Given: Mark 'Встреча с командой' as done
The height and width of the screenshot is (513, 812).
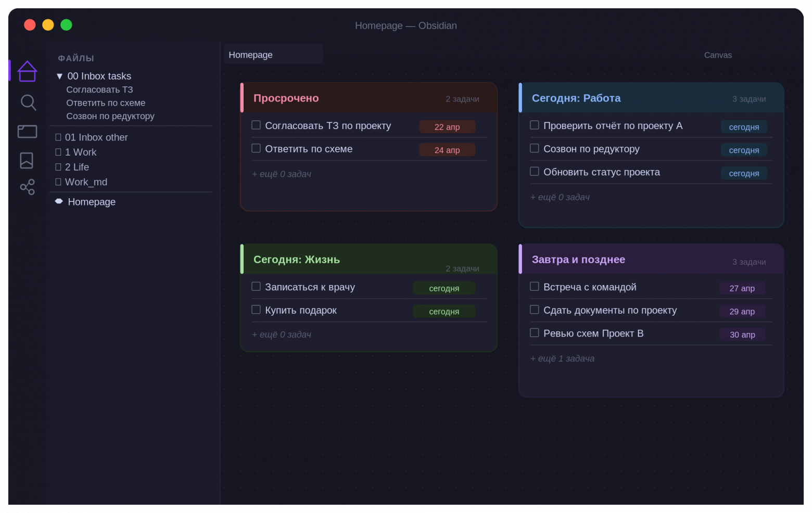Looking at the screenshot, I should [x=535, y=287].
